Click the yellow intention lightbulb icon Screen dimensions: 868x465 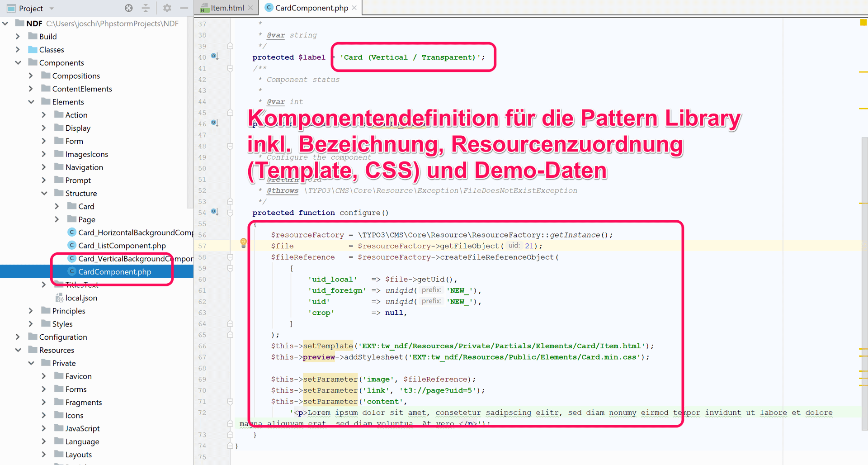[243, 243]
